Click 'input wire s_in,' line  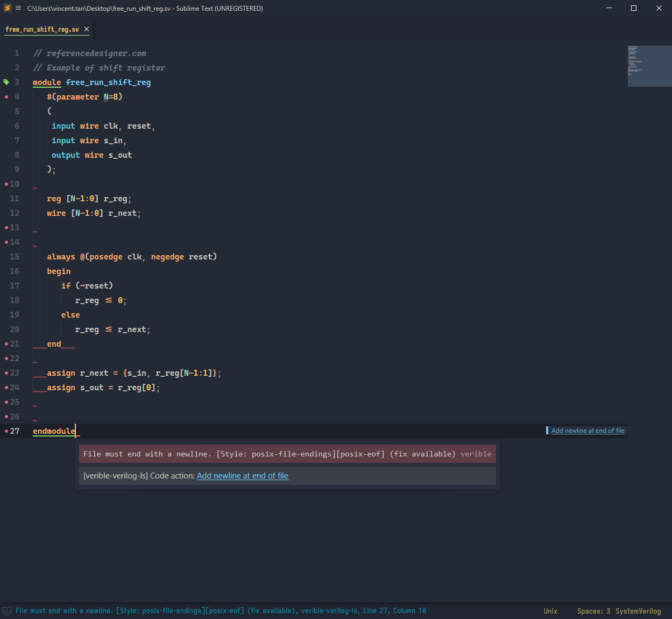(x=89, y=140)
